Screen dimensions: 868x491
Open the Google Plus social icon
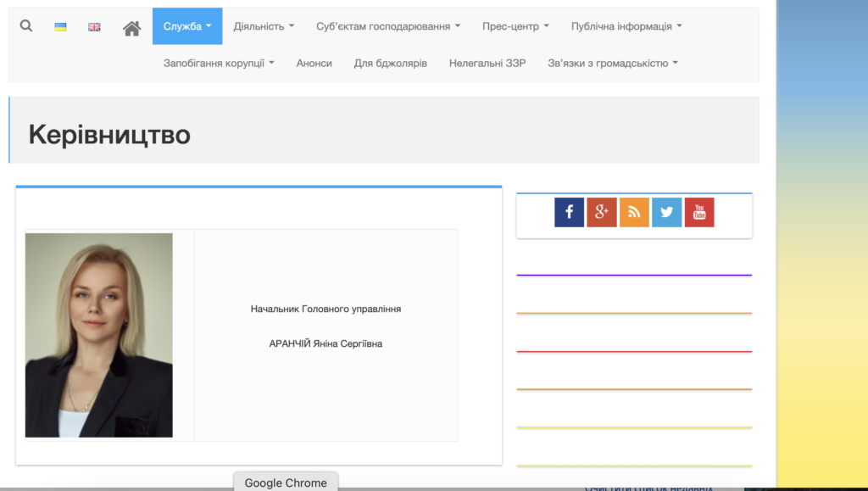tap(602, 212)
